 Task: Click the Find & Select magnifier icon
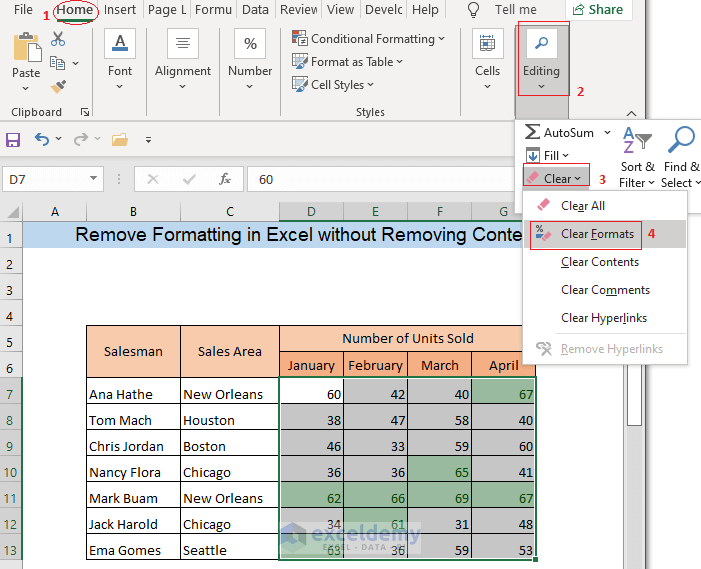(681, 140)
